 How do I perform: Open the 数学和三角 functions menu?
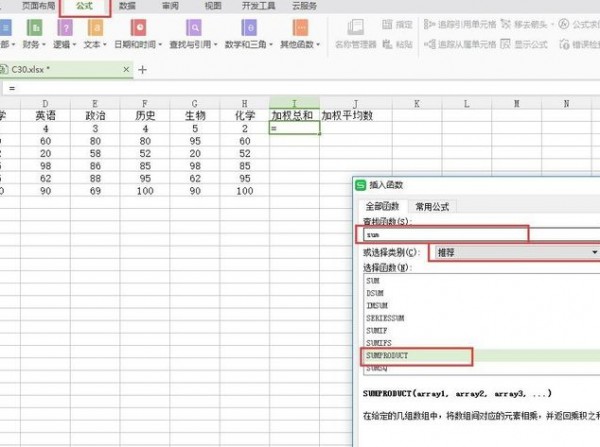[x=249, y=34]
